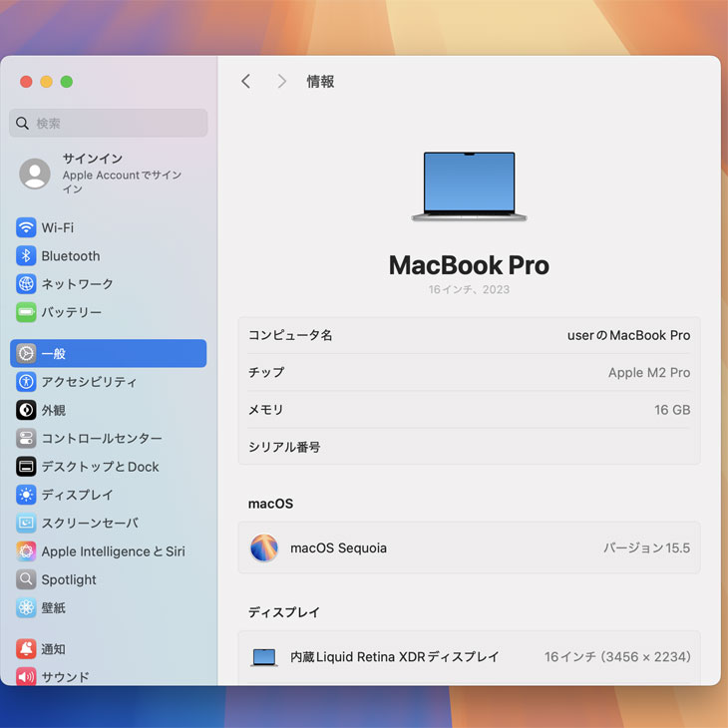
Task: Select 一般 label in sidebar
Action: pos(54,353)
